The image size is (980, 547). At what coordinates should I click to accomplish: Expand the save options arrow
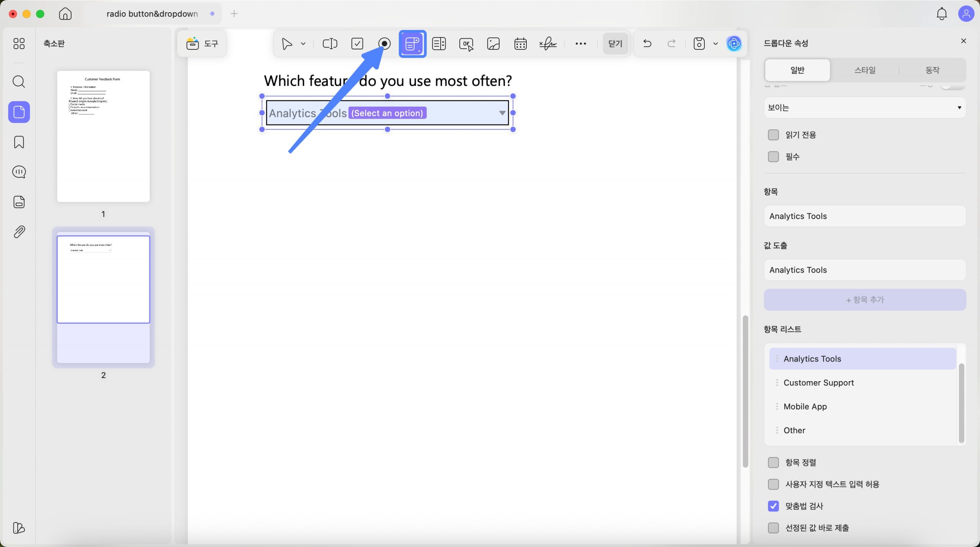click(715, 44)
